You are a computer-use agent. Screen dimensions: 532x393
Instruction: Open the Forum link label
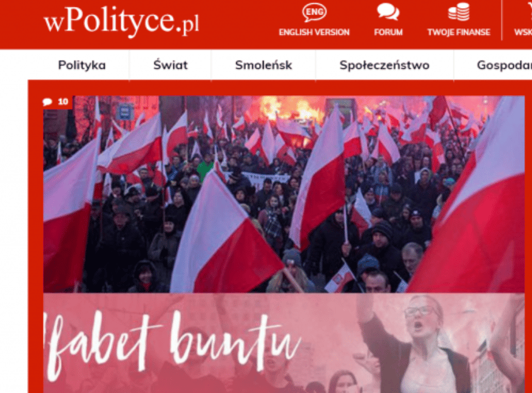tap(388, 32)
